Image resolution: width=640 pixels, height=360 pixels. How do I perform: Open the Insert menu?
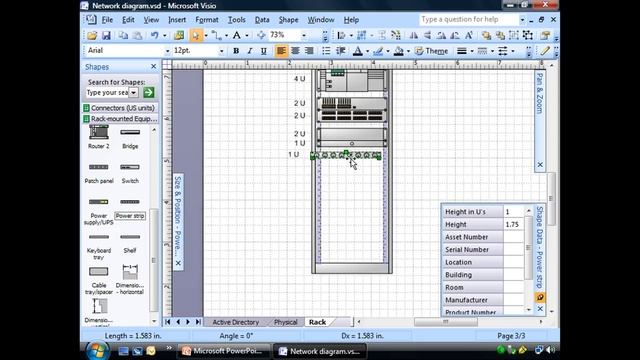tap(177, 20)
